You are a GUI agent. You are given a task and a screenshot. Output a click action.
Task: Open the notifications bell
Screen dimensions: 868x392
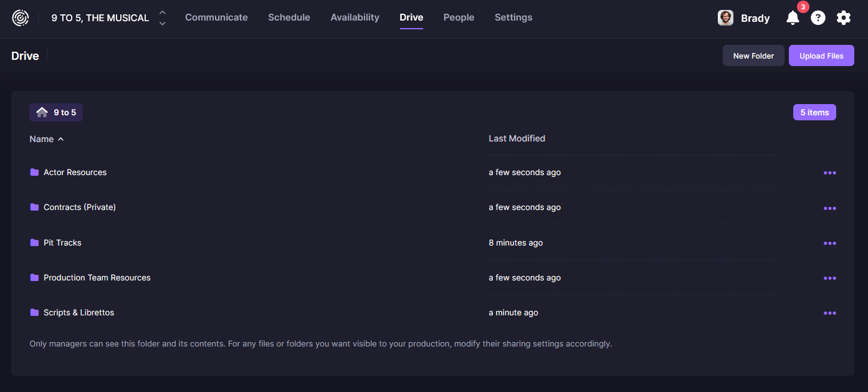click(x=793, y=18)
